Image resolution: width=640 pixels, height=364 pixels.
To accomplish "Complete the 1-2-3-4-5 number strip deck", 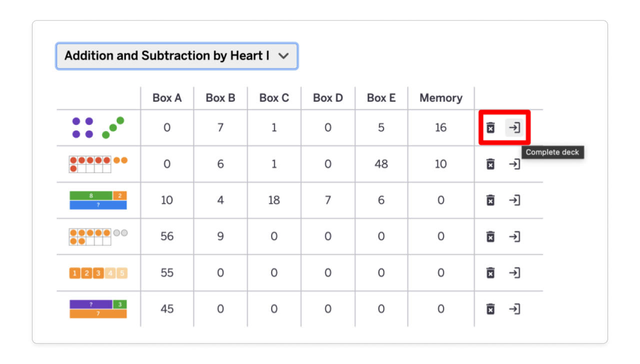I will point(514,272).
